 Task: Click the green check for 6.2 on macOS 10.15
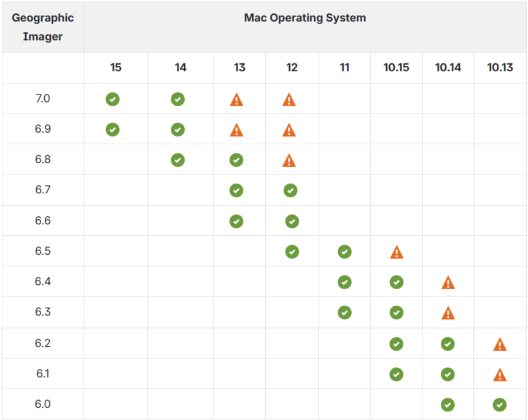397,344
